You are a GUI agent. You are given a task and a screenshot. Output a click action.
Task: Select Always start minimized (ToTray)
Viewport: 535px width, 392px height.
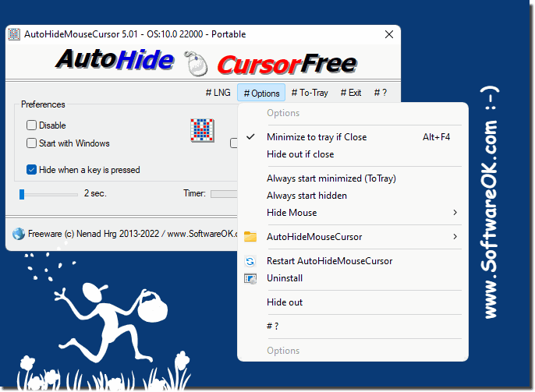pyautogui.click(x=353, y=178)
